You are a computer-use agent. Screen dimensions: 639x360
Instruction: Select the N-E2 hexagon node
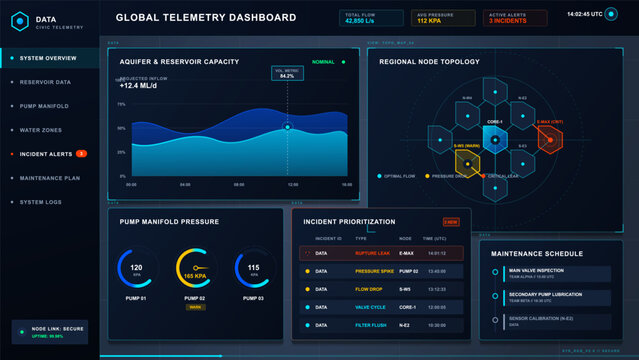(x=522, y=116)
